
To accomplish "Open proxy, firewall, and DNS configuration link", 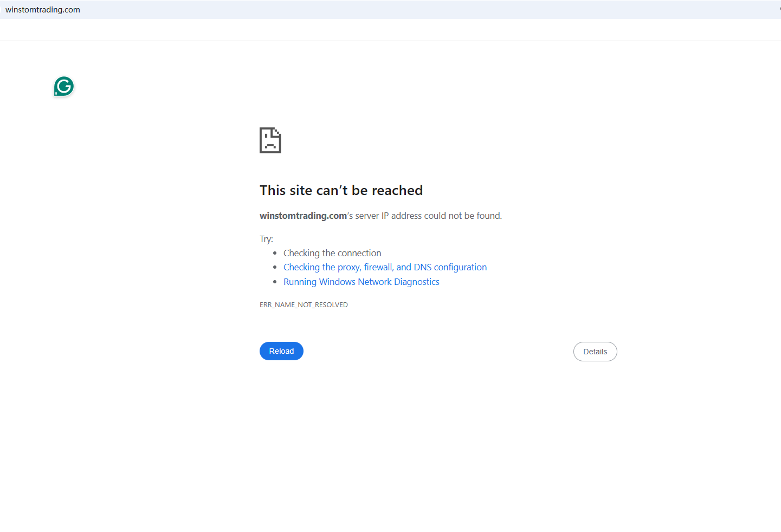I will [385, 267].
